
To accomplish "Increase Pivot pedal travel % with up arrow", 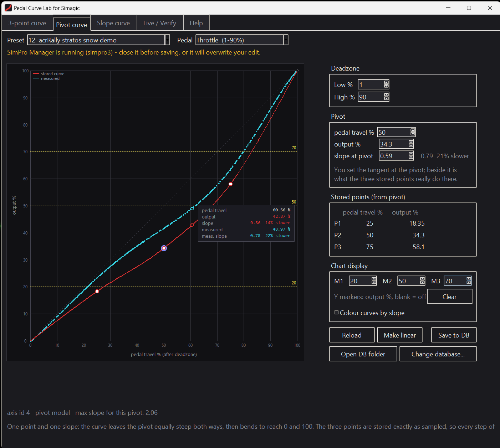I will click(413, 130).
